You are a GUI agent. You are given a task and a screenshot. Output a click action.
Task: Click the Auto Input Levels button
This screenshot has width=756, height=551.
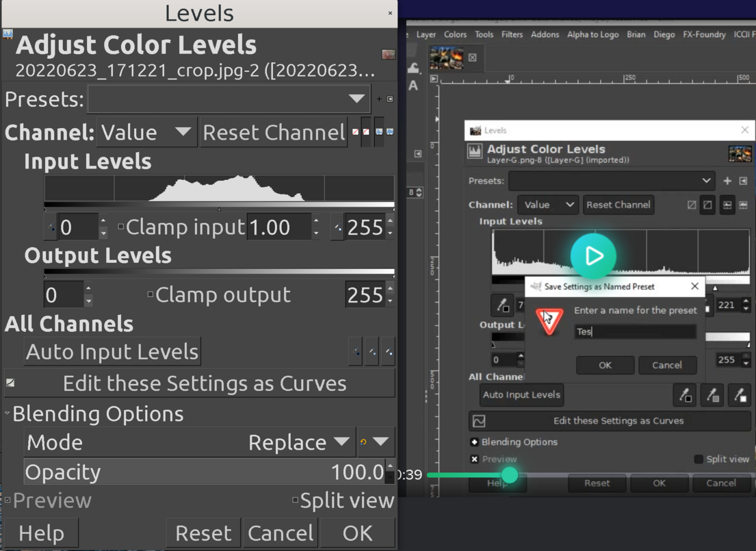tap(112, 352)
